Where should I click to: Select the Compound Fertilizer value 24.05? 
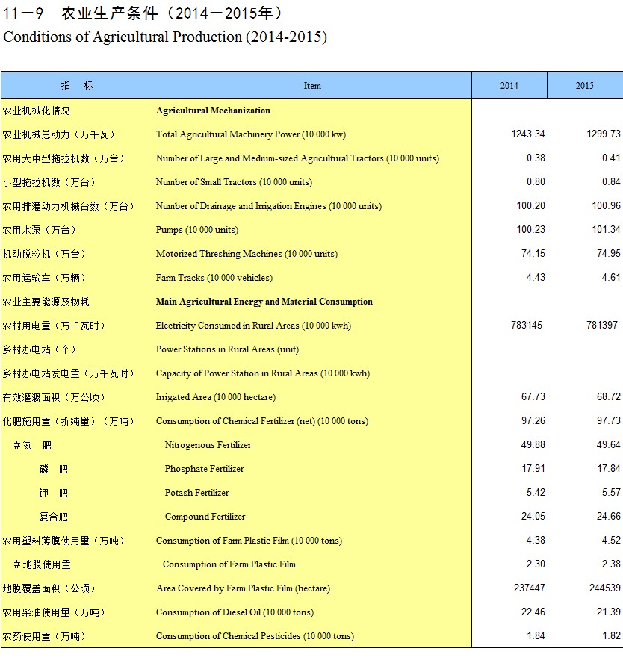click(x=533, y=517)
